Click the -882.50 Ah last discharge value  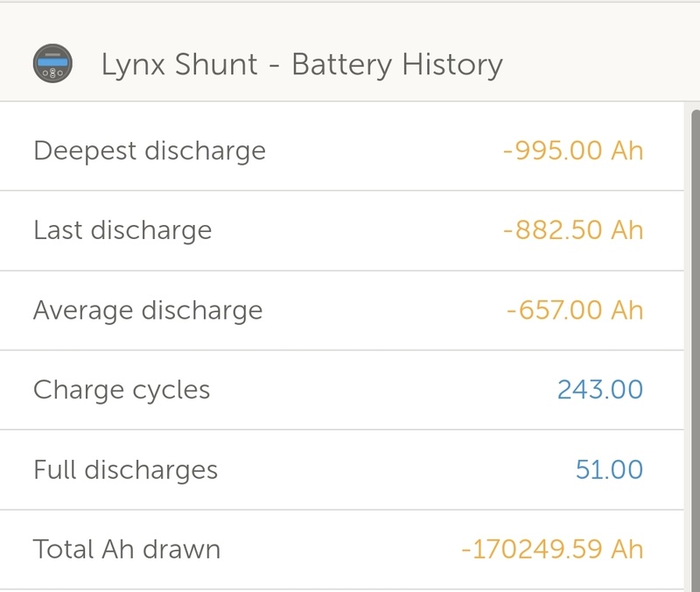click(x=573, y=230)
